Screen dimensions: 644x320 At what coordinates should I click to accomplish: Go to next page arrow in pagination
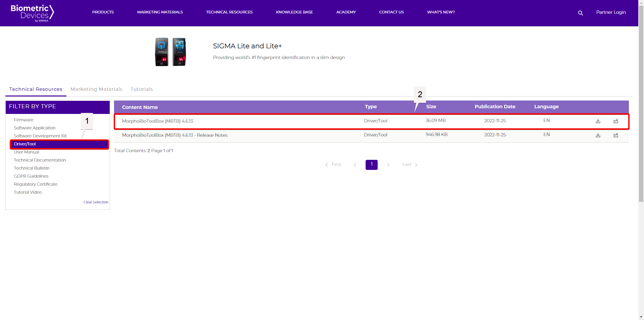(388, 165)
